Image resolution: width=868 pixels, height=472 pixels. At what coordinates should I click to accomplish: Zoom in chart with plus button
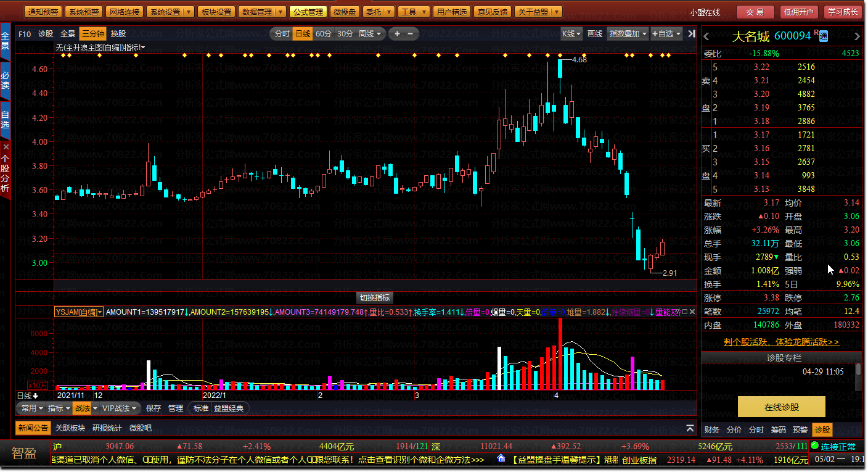click(x=398, y=34)
